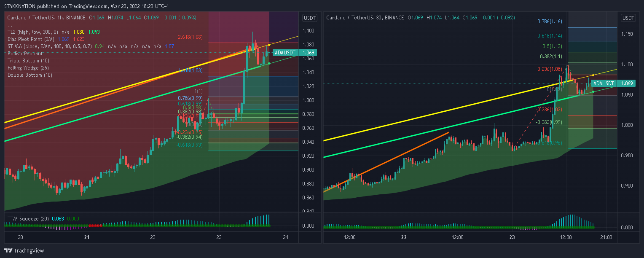Click the 0.382(1.1) Fibonacci label
This screenshot has width=644, height=258.
point(552,56)
